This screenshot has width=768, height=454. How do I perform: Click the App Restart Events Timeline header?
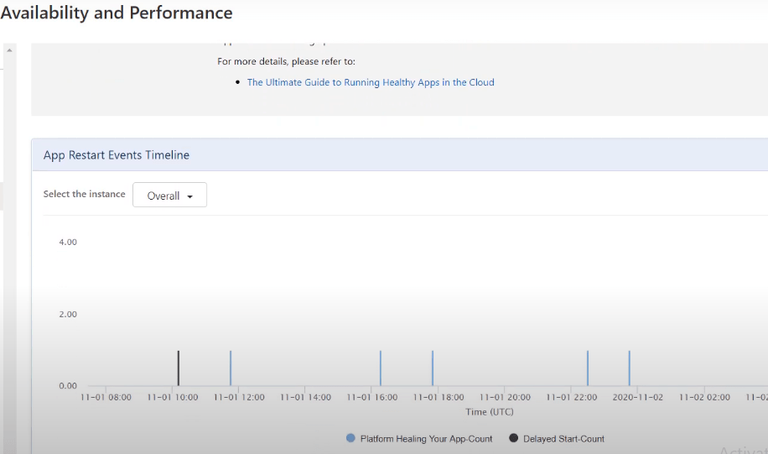pyautogui.click(x=116, y=155)
